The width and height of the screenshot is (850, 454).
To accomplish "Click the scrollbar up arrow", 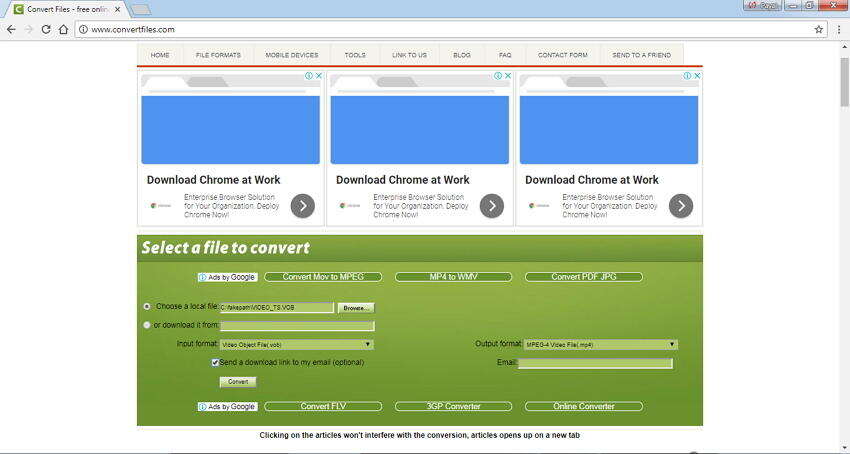I will coord(844,47).
